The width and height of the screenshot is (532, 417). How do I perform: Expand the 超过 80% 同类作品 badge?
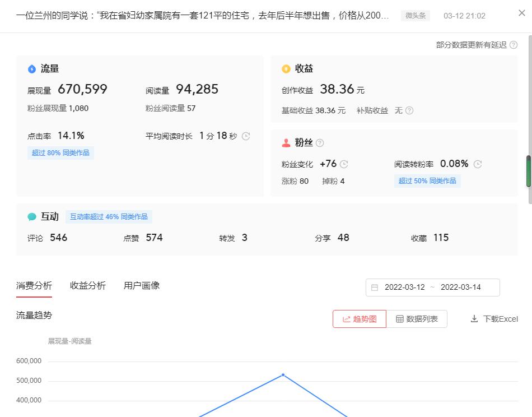pos(60,152)
